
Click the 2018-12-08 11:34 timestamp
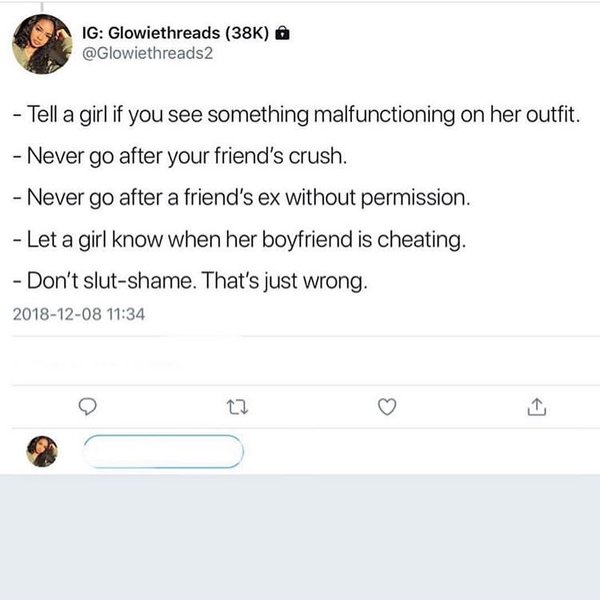[81, 314]
